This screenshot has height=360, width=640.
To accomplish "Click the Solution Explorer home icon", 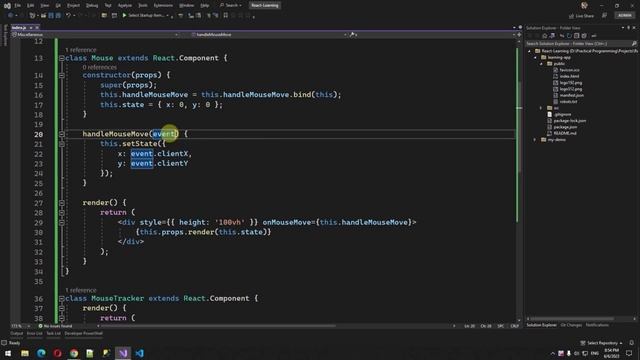I will 544,36.
